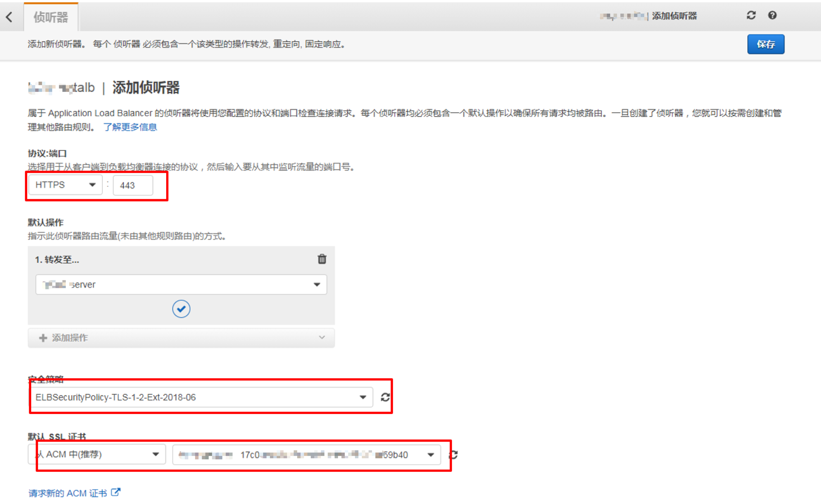The height and width of the screenshot is (504, 821).
Task: Open the certificate ID dropdown ending in 59b40
Action: point(306,454)
